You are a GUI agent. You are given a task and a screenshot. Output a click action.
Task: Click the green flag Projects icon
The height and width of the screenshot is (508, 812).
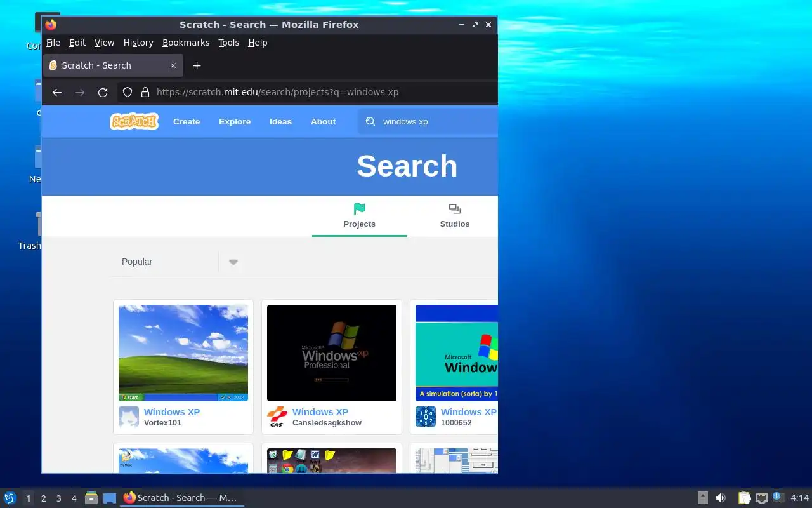coord(360,209)
